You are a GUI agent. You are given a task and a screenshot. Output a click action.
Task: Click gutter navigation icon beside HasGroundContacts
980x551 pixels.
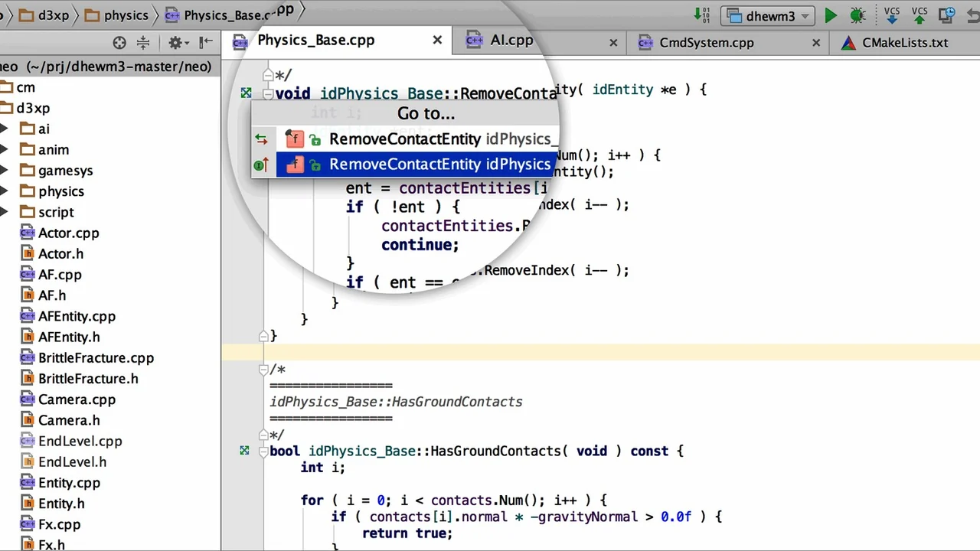coord(244,451)
